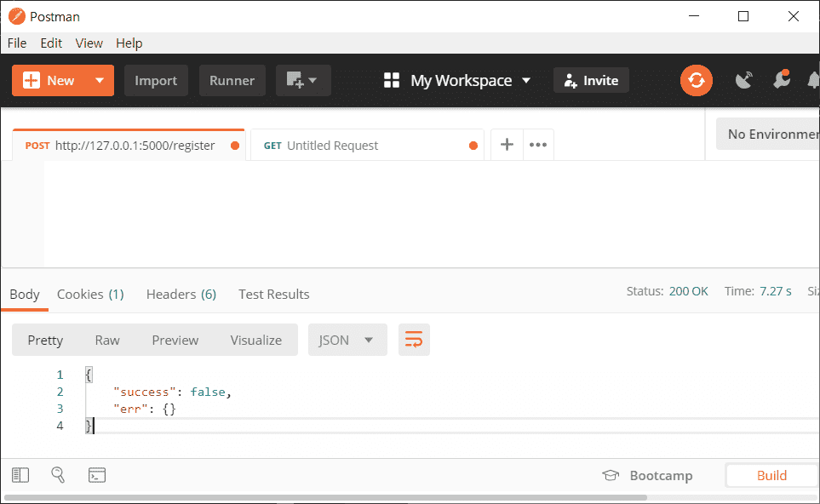Screen dimensions: 820x504
Task: Click the Invite button
Action: (591, 81)
